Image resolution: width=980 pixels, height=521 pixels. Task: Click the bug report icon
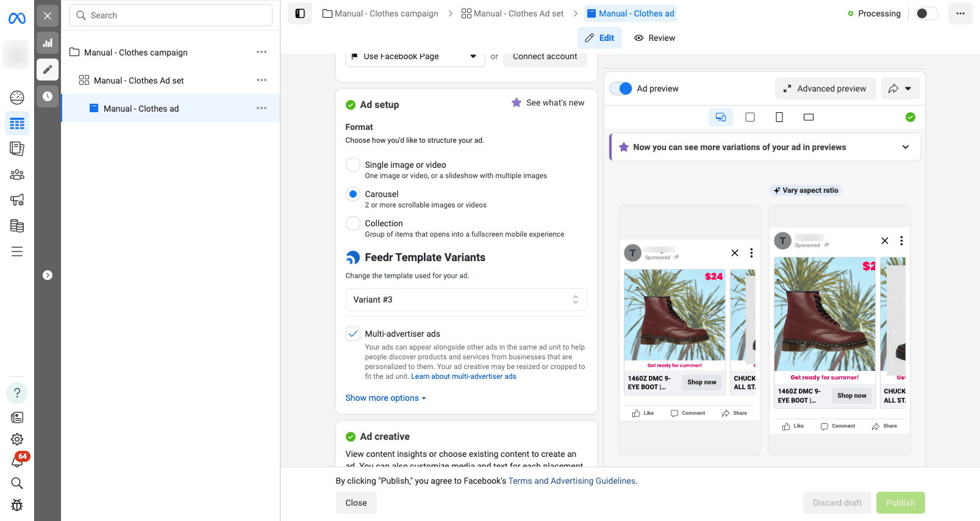(x=17, y=505)
